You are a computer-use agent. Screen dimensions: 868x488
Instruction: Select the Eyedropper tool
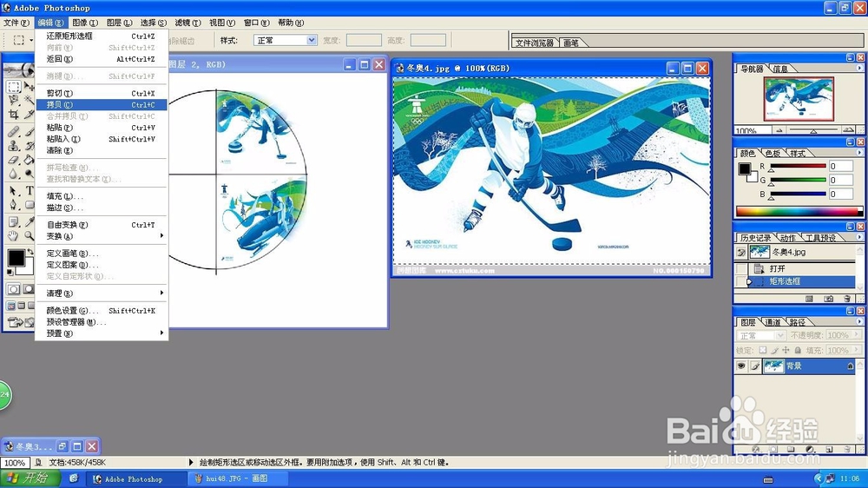click(29, 222)
